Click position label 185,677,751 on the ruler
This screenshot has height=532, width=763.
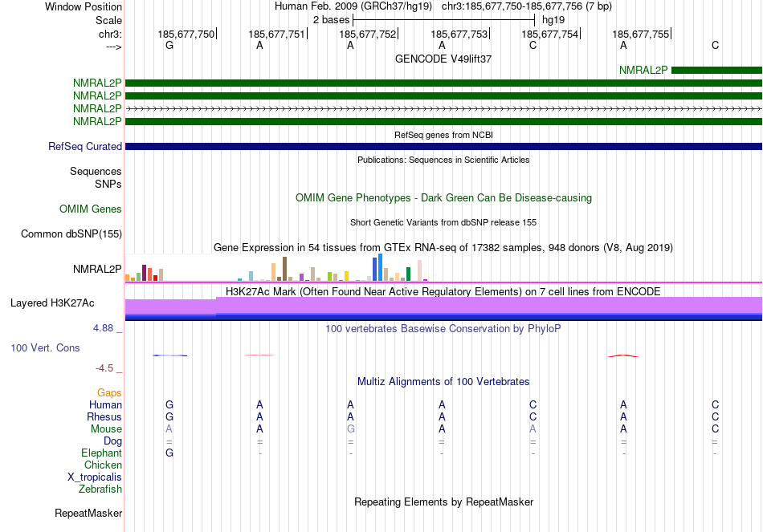(276, 34)
